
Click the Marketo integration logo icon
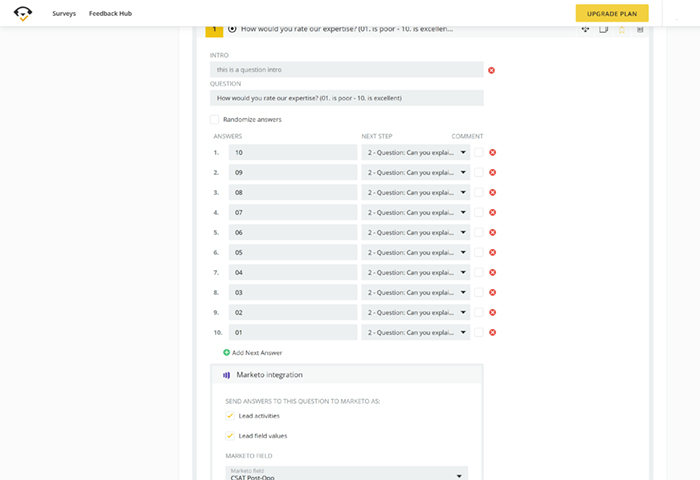tap(226, 375)
